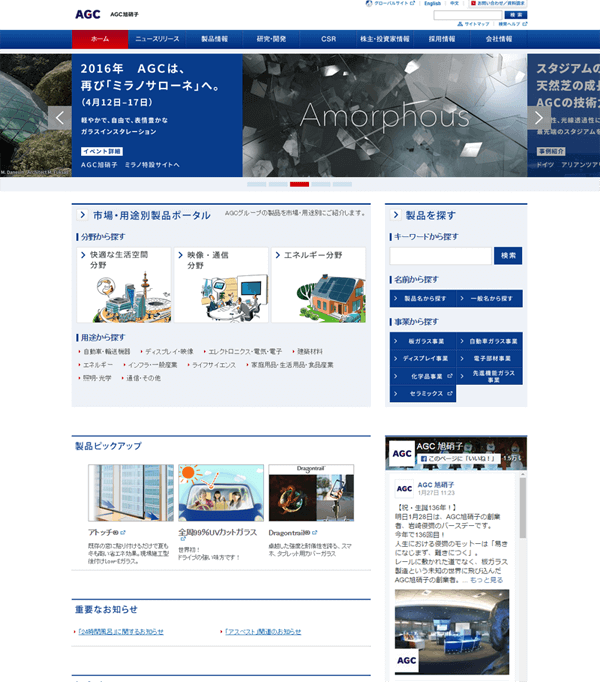The width and height of the screenshot is (600, 682).
Task: Open the ディスプレイ事業 button
Action: click(423, 359)
